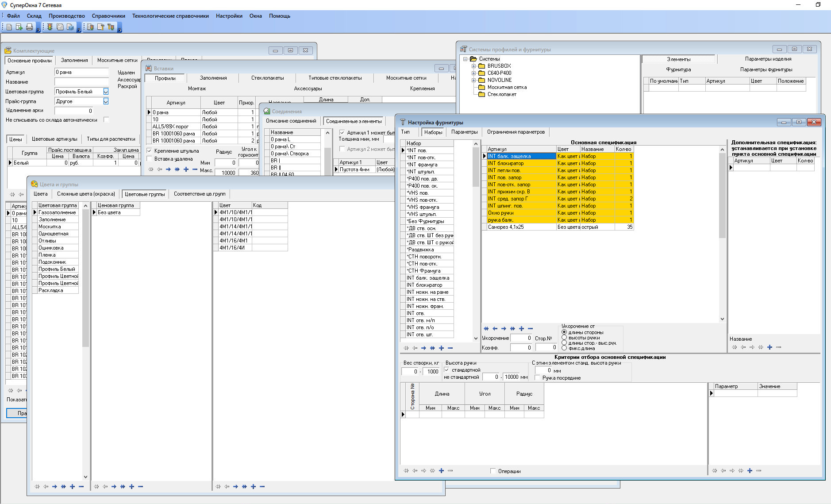Open the Производство menu
The height and width of the screenshot is (504, 831).
click(67, 16)
